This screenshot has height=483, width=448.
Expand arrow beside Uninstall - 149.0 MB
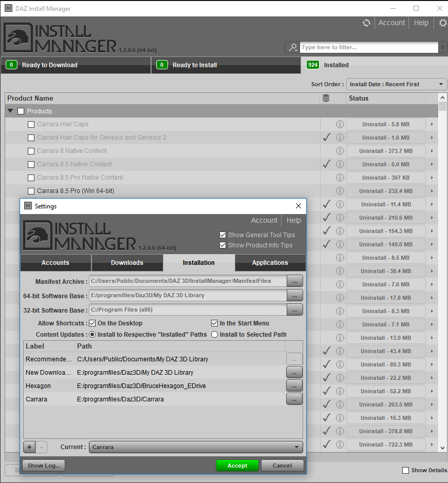pyautogui.click(x=432, y=244)
